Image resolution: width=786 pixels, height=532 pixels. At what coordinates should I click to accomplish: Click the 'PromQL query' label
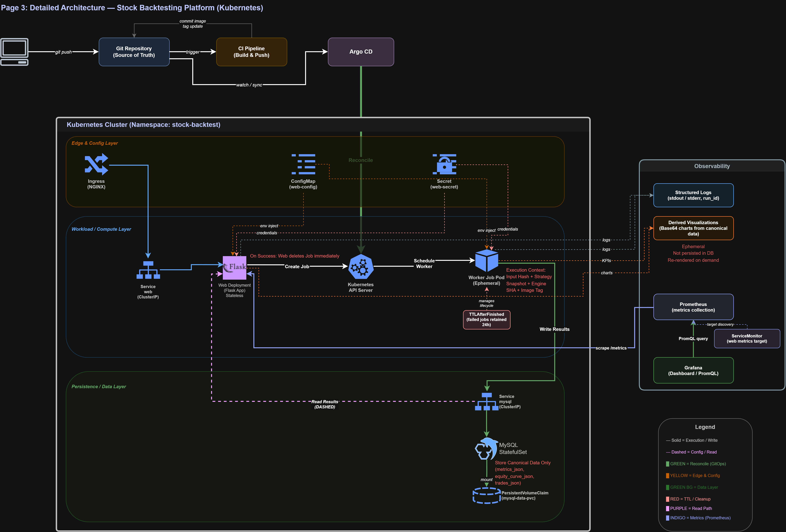tap(693, 339)
